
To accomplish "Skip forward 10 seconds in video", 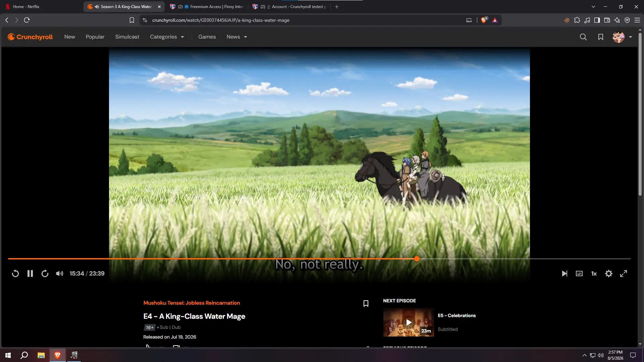I will pyautogui.click(x=45, y=274).
